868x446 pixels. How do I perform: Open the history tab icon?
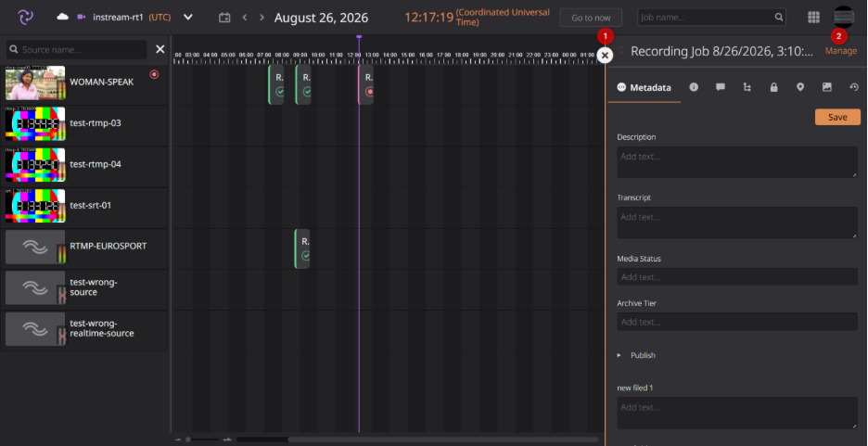click(853, 87)
